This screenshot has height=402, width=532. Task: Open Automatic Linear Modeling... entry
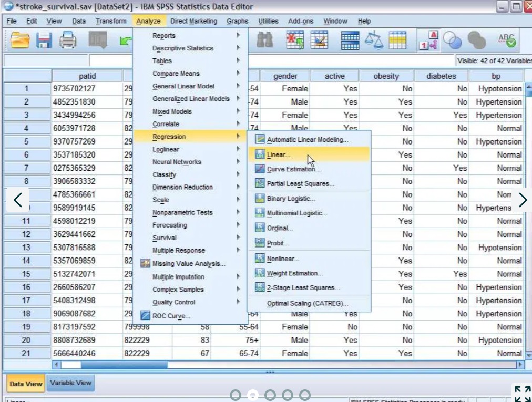(307, 140)
